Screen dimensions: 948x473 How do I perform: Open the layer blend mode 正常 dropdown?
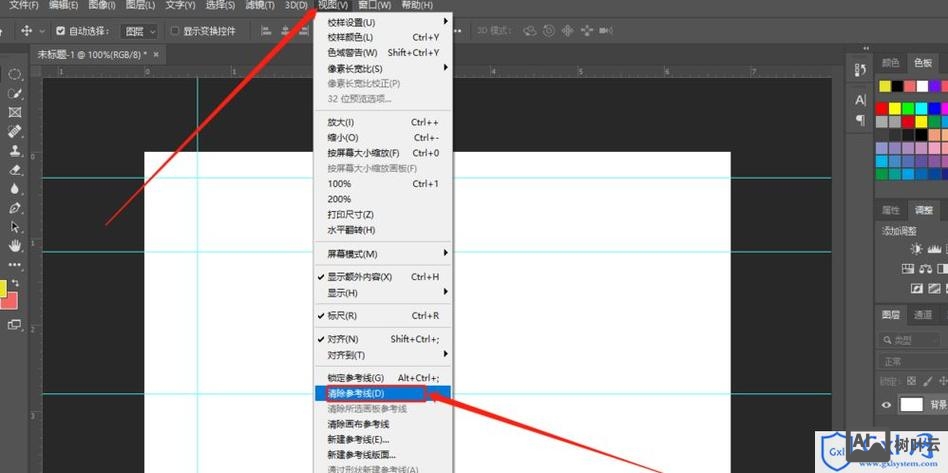(910, 361)
